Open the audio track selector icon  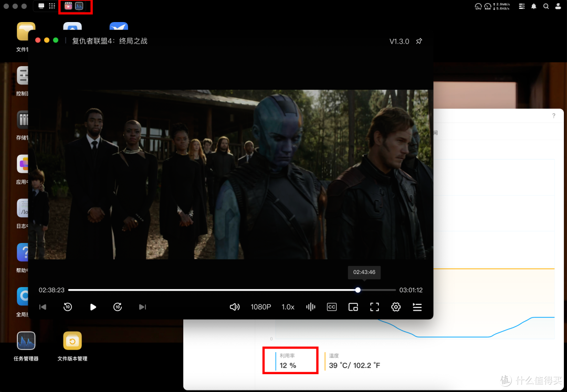point(311,307)
